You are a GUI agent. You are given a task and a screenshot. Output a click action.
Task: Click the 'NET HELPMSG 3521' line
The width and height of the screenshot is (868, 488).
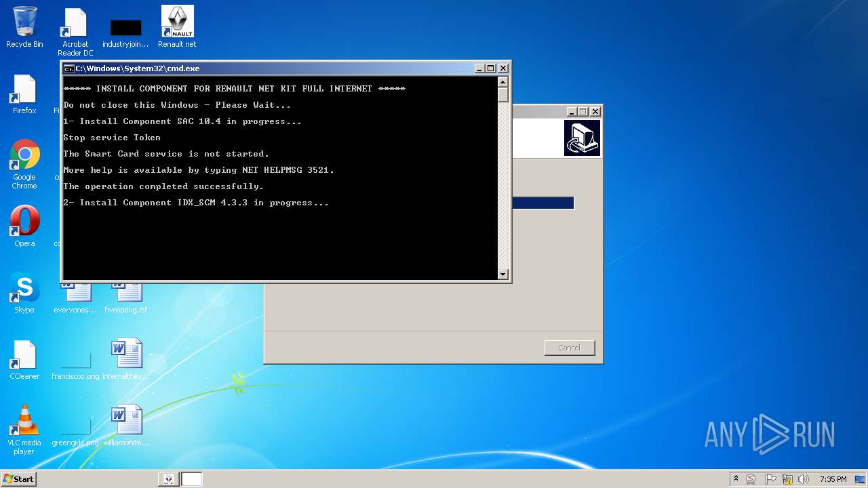[x=199, y=170]
